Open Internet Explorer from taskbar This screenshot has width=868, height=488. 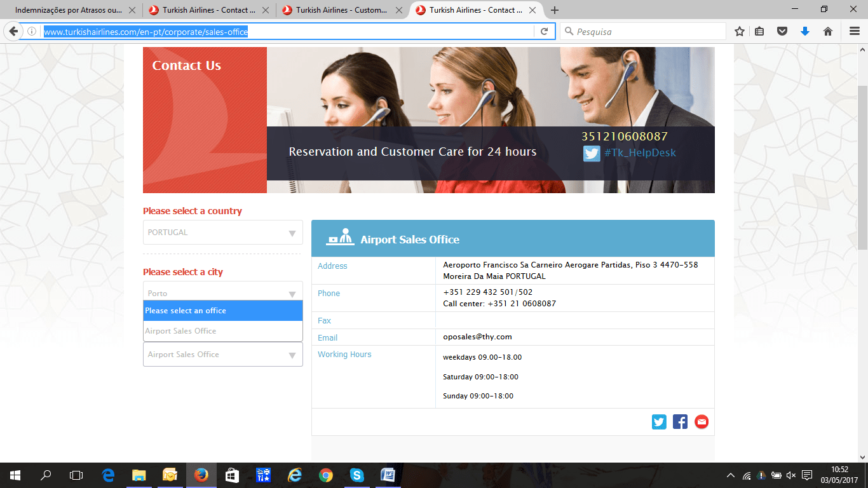[295, 475]
